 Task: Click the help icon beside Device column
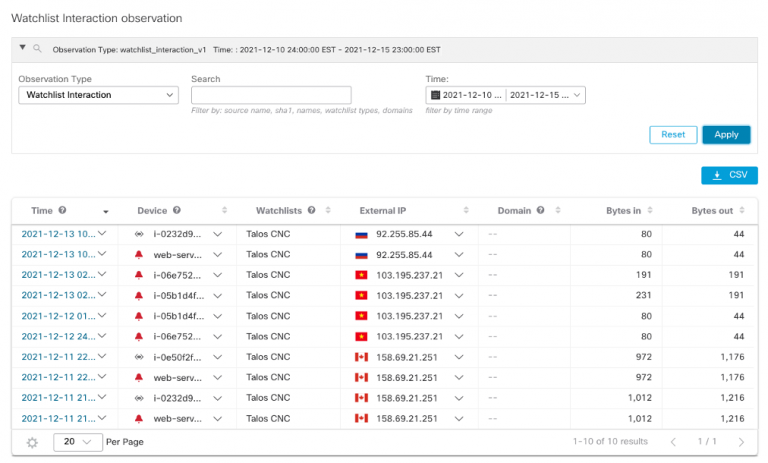click(x=177, y=211)
